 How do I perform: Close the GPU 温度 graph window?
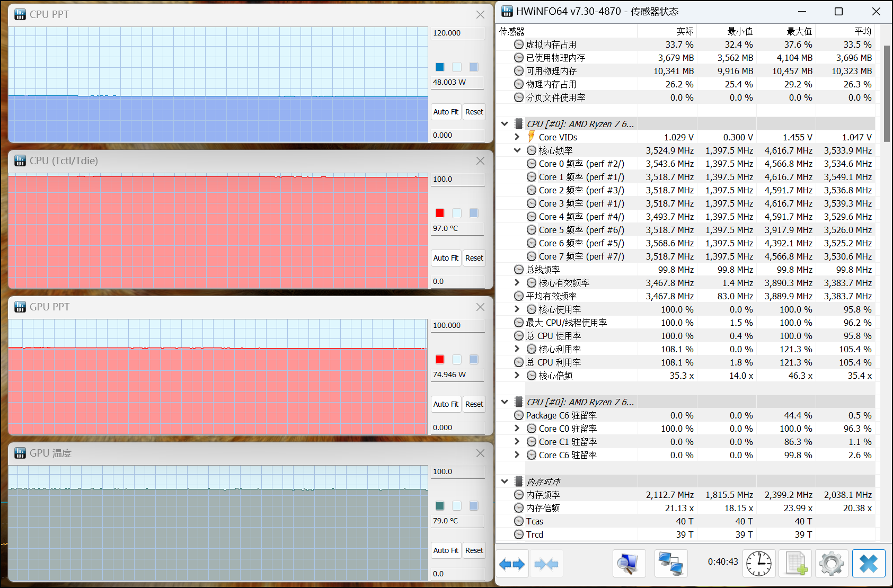click(480, 453)
